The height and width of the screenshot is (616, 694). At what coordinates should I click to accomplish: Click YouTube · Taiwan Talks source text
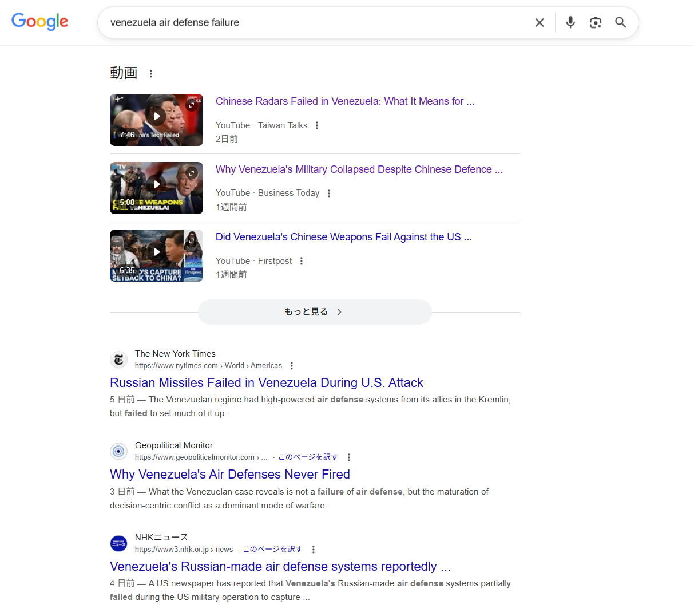[x=261, y=125]
